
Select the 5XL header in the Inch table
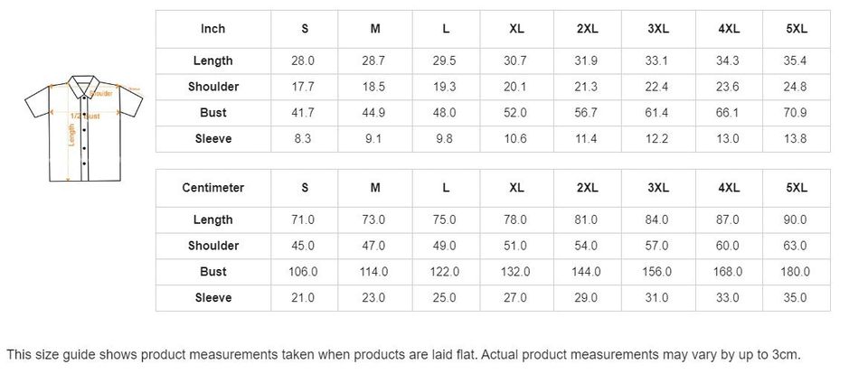[x=797, y=29]
